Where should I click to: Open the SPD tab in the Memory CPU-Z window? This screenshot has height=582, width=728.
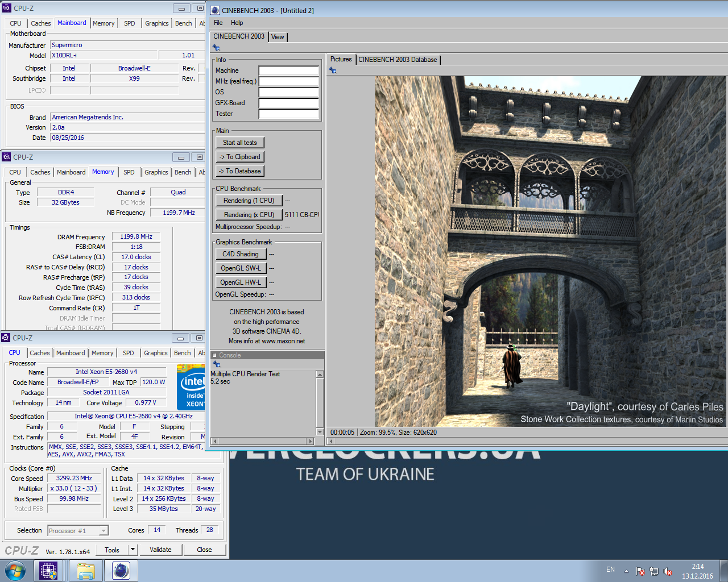pyautogui.click(x=129, y=172)
